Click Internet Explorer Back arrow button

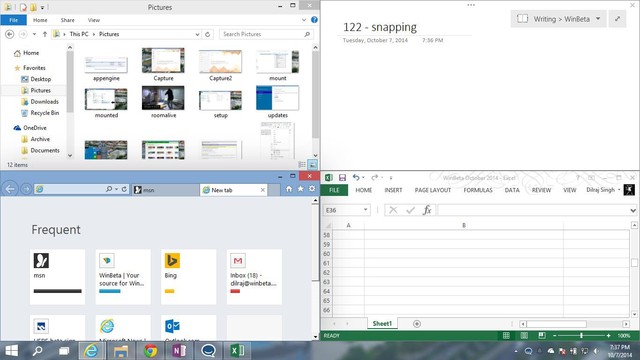pyautogui.click(x=10, y=189)
